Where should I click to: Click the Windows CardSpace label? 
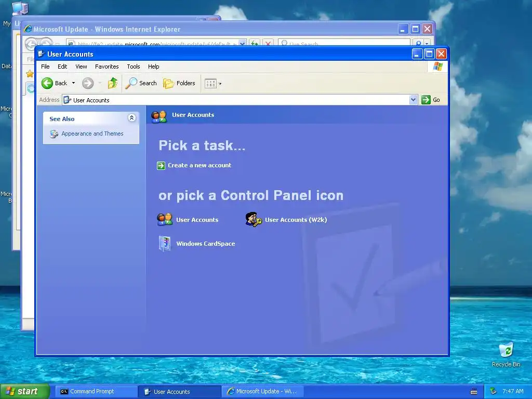pos(206,244)
